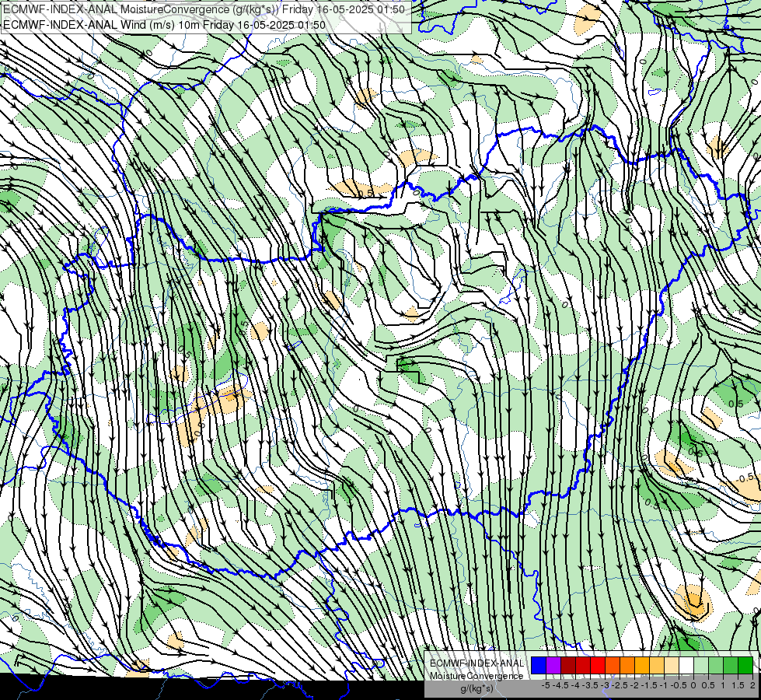Viewport: 761px width, 700px height.
Task: Select the dark maroon legend swatch
Action: pyautogui.click(x=568, y=665)
